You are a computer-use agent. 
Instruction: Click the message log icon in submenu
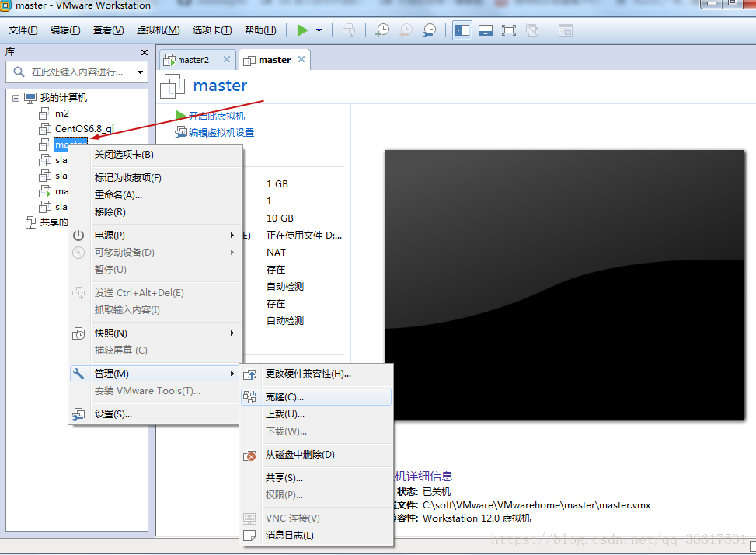(x=249, y=536)
